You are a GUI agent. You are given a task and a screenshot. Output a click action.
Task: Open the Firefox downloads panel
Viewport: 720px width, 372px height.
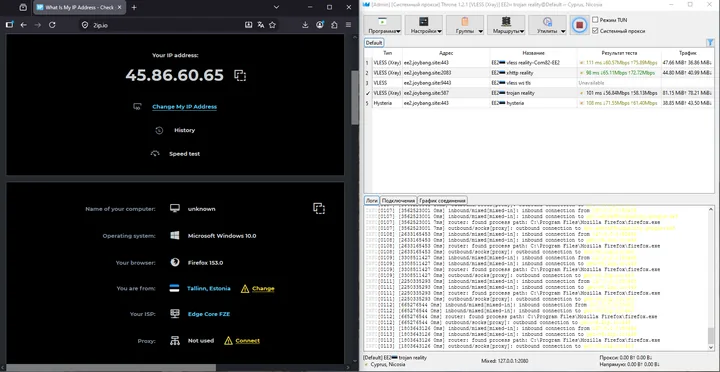tap(305, 25)
